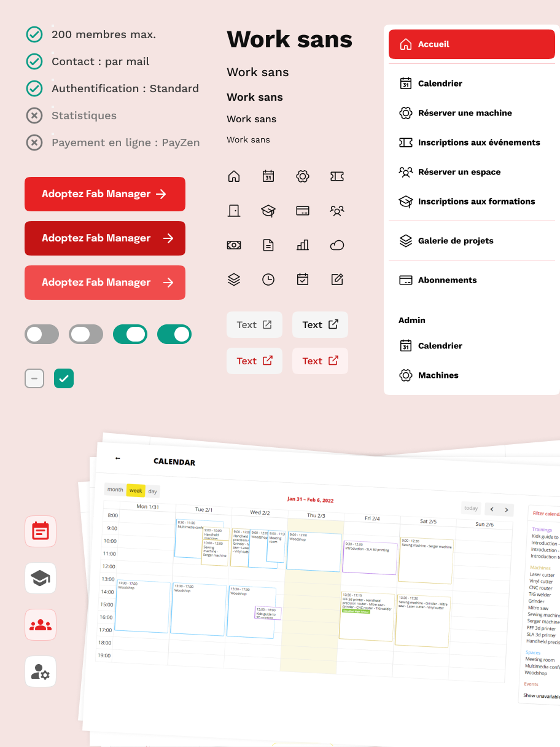Switch calendar to month view
Viewport: 560px width, 747px height.
115,490
